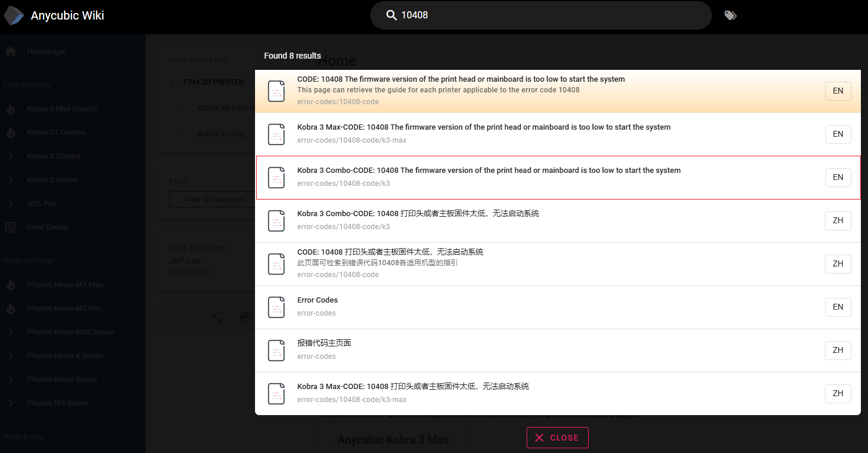Click the Anycubic Kobra 3 Max button behind dialog
868x453 pixels.
pyautogui.click(x=393, y=439)
